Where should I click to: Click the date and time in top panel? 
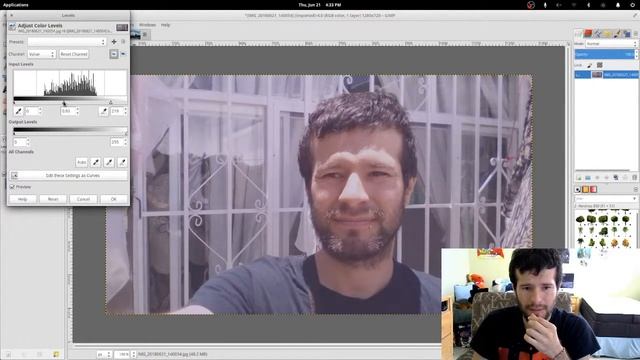tap(320, 5)
